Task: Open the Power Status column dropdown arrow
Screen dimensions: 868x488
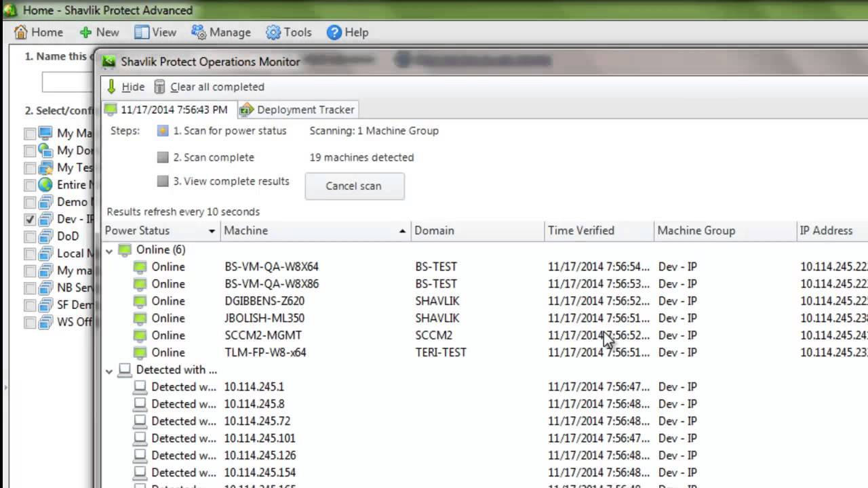Action: pyautogui.click(x=212, y=231)
